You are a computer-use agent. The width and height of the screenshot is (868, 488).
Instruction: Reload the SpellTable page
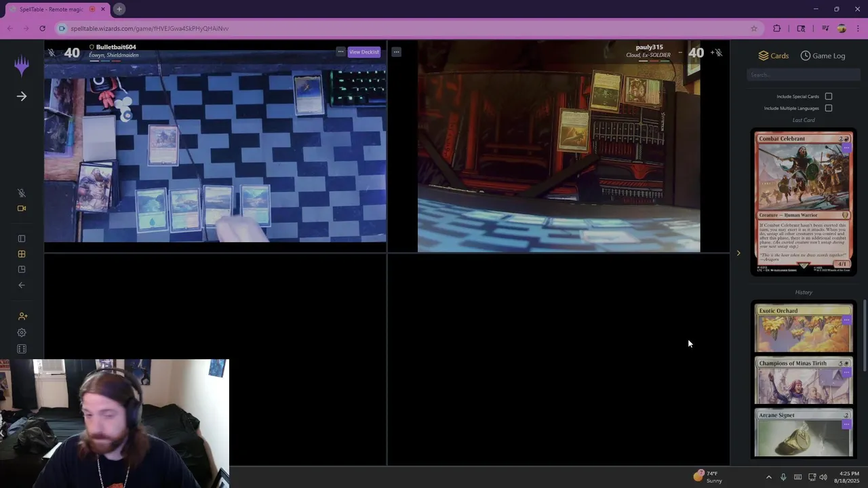(x=42, y=28)
